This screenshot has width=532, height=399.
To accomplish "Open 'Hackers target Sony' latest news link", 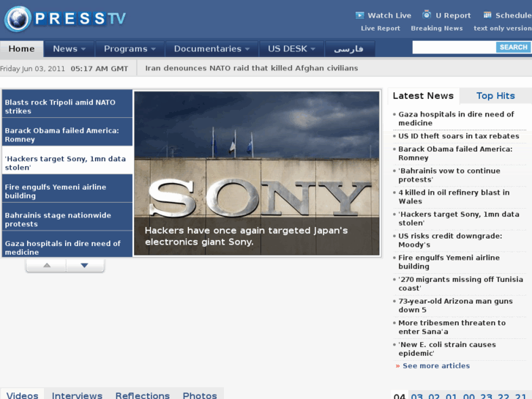I will pyautogui.click(x=459, y=219).
